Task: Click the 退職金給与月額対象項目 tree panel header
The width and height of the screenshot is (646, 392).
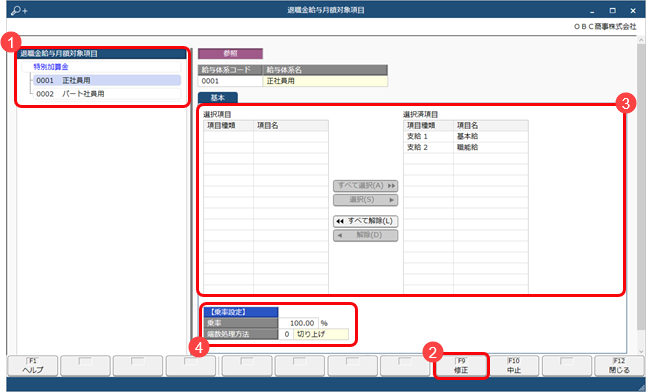Action: pyautogui.click(x=101, y=54)
